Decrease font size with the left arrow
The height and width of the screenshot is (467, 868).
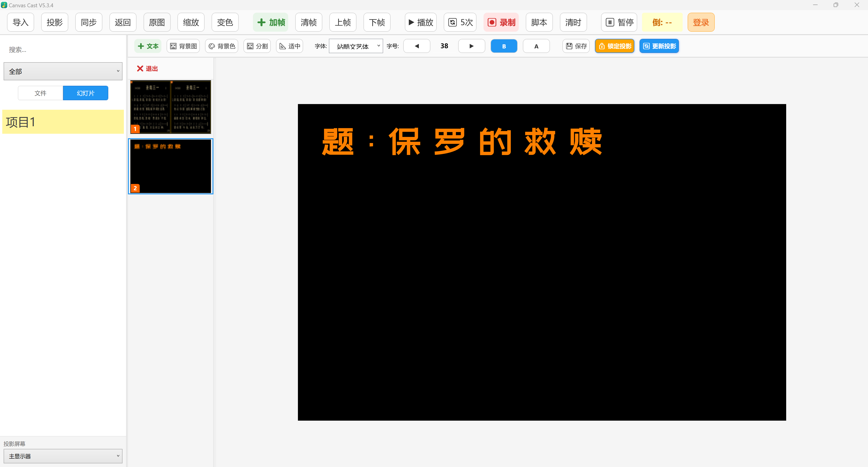coord(416,46)
